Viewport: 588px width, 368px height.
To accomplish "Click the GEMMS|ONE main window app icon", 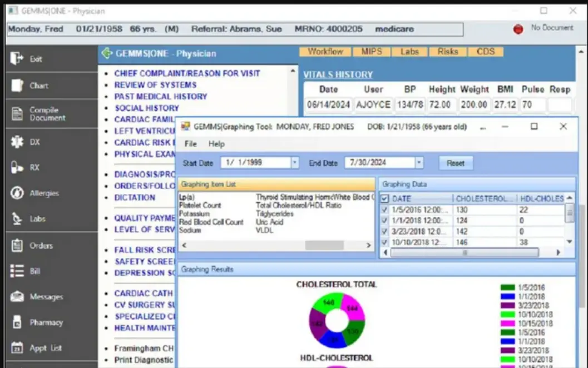I will (13, 11).
